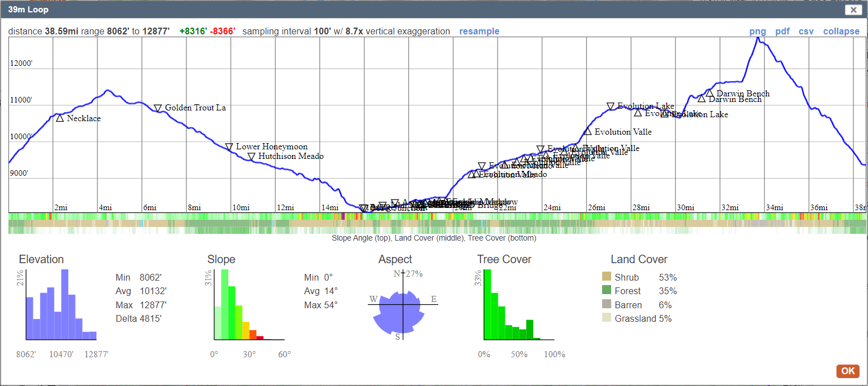Confirm with the orange OK button
868x386 pixels.
(x=848, y=371)
